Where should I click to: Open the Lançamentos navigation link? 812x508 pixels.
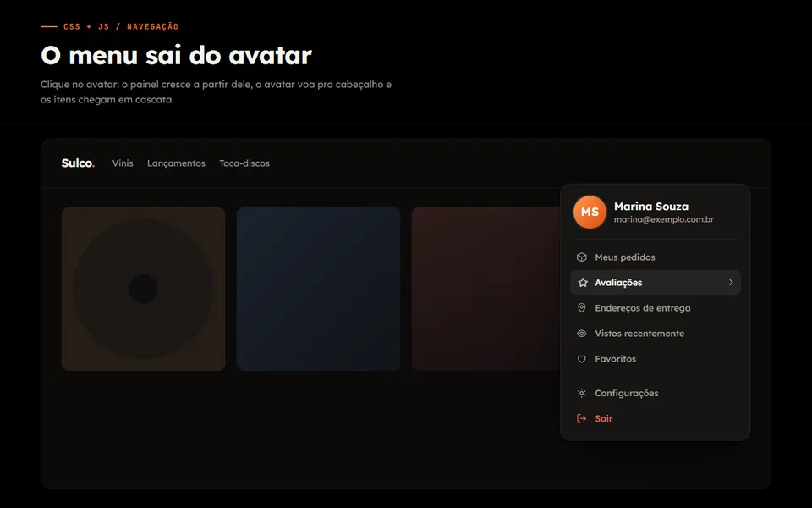(176, 163)
